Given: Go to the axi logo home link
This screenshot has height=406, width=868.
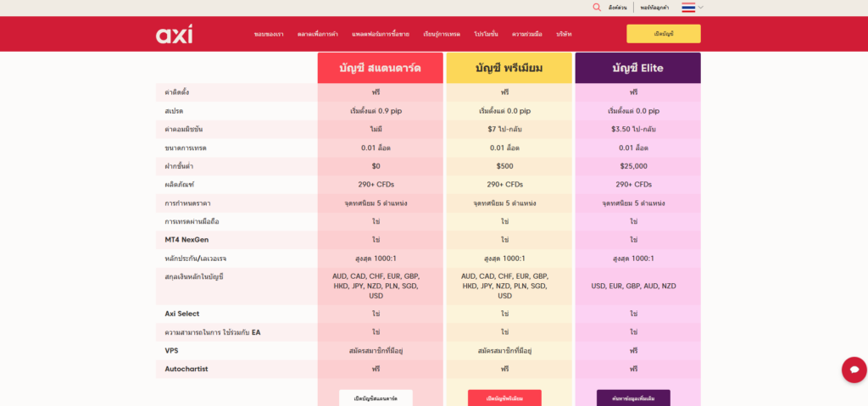Looking at the screenshot, I should click(175, 34).
